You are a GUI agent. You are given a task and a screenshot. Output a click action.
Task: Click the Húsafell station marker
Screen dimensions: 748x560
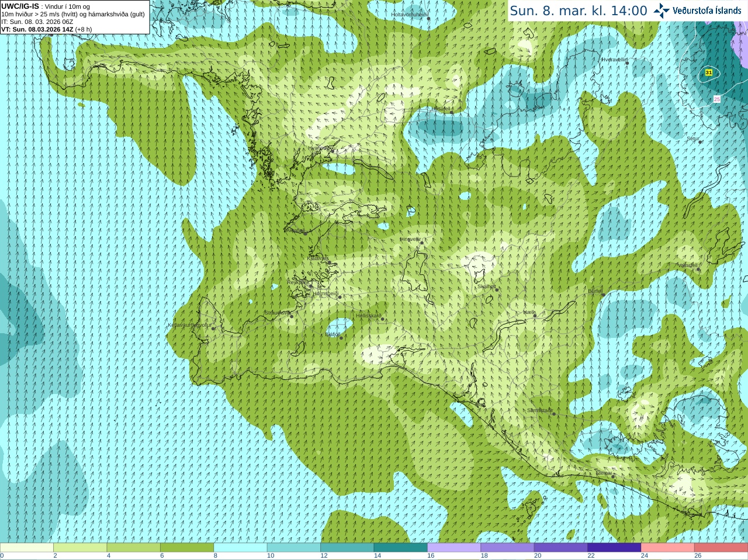tap(451, 111)
